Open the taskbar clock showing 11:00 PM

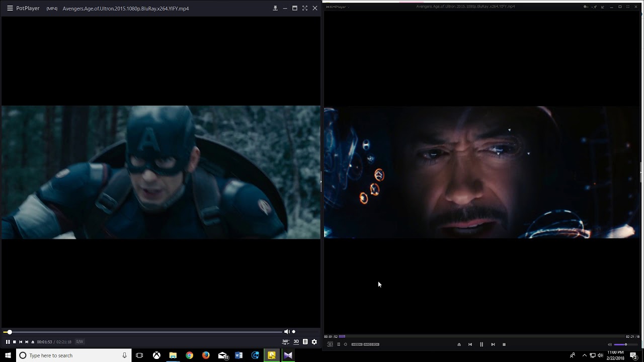point(616,355)
